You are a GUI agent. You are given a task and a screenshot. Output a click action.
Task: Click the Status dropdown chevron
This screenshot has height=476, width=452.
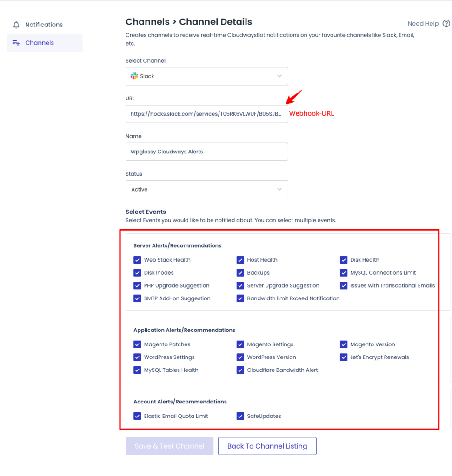pyautogui.click(x=279, y=190)
